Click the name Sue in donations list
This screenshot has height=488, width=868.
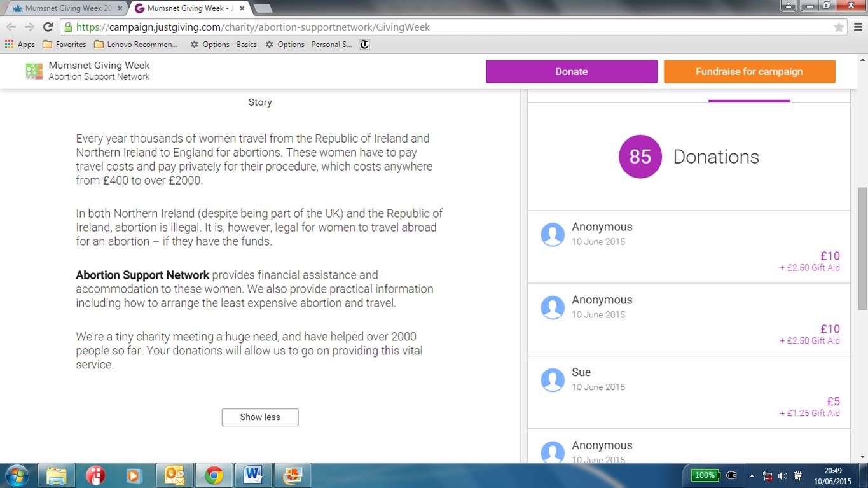coord(581,372)
